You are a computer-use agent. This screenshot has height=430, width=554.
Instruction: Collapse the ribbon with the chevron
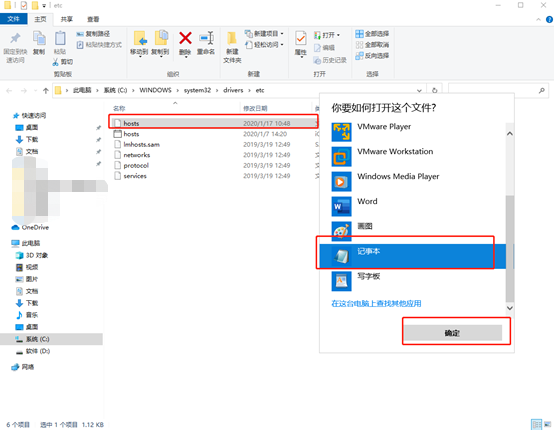(538, 19)
